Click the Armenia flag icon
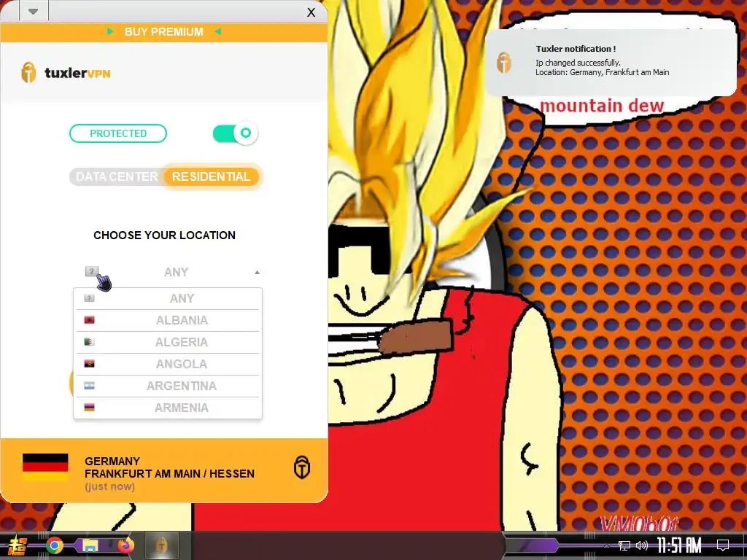 (x=89, y=407)
